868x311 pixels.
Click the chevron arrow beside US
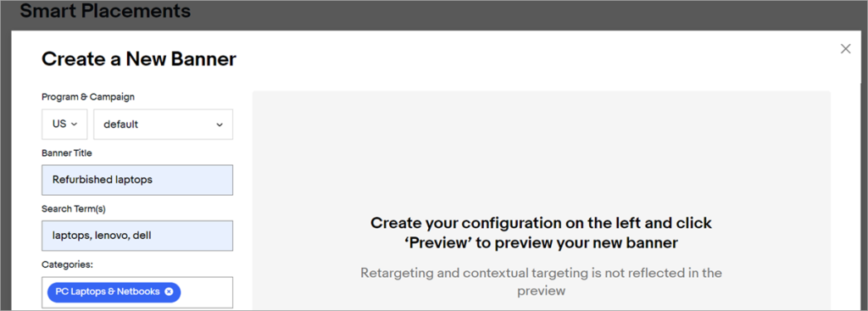(x=75, y=125)
